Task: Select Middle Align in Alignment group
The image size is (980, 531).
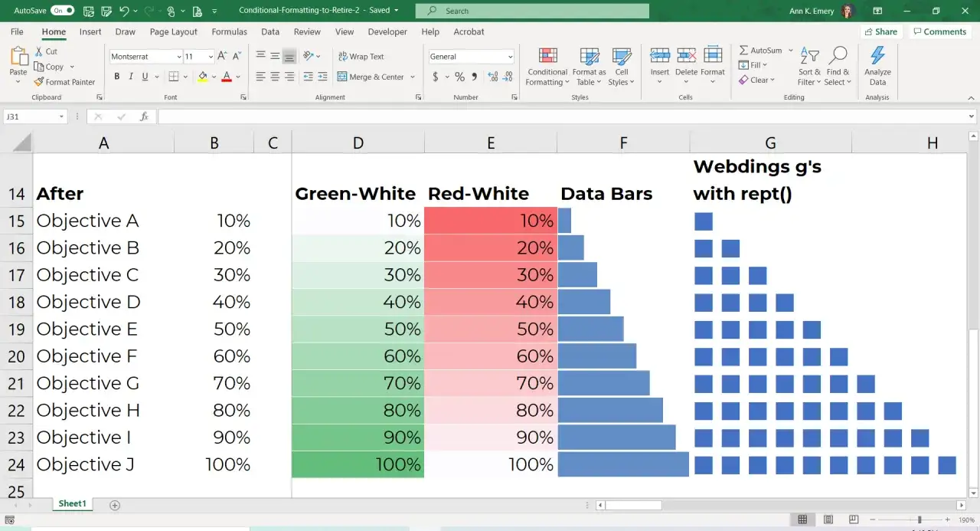Action: (x=275, y=56)
